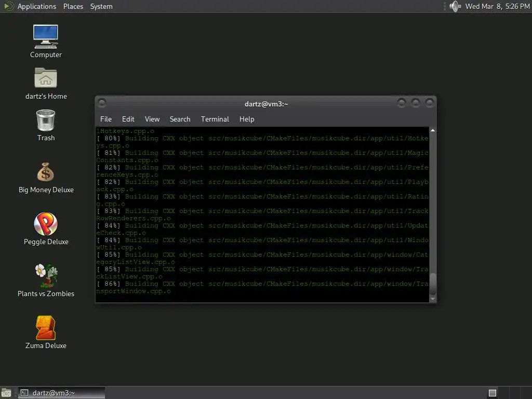Click the 'Constants.cpp.o' text in terminal

(127, 160)
